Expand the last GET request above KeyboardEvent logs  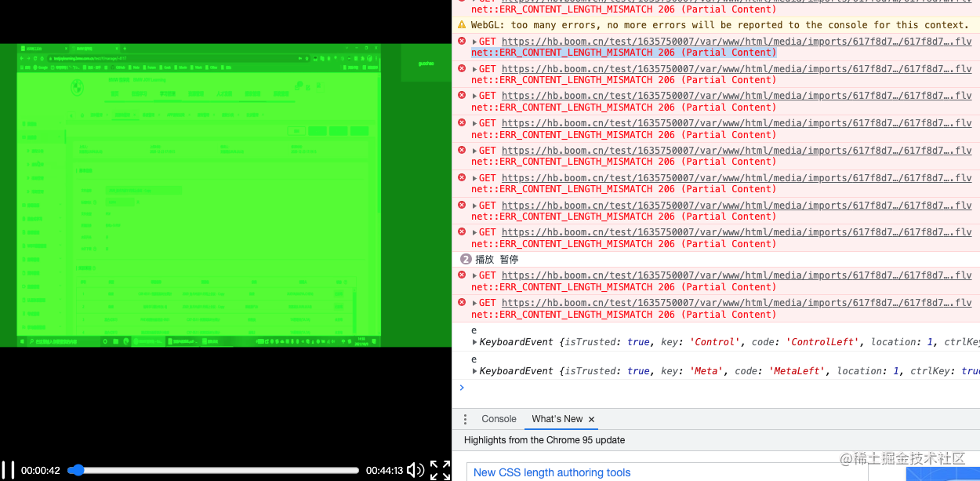pos(474,303)
